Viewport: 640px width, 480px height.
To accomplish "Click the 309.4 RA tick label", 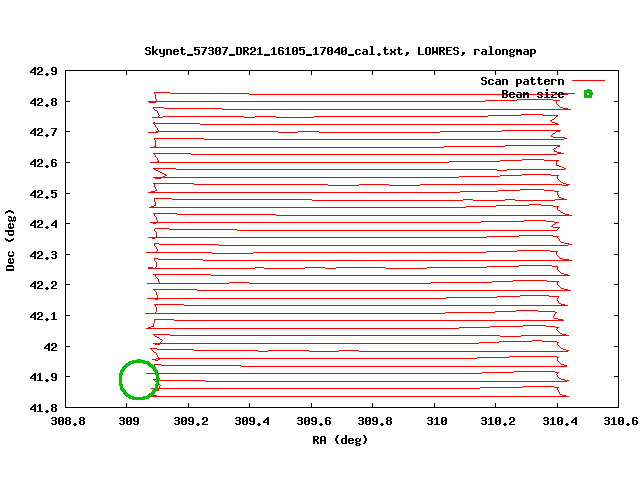I will click(x=252, y=421).
